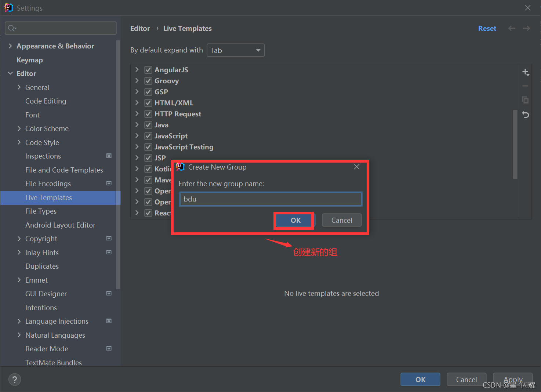
Task: Collapse the Editor settings section
Action: coord(10,73)
